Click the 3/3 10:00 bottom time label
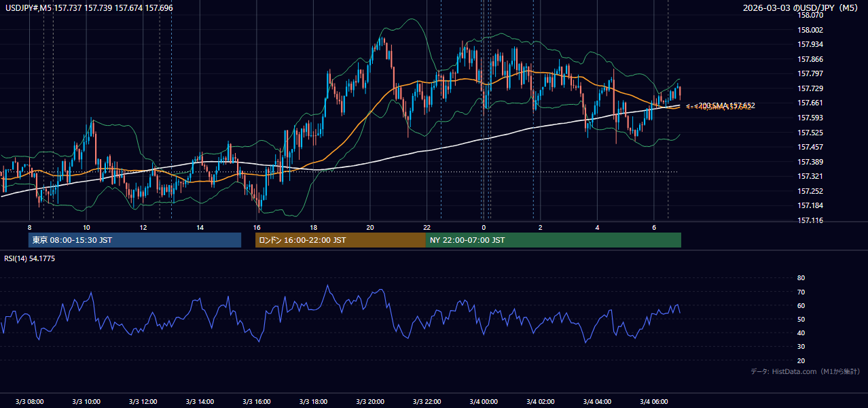868x408 pixels. coord(86,401)
